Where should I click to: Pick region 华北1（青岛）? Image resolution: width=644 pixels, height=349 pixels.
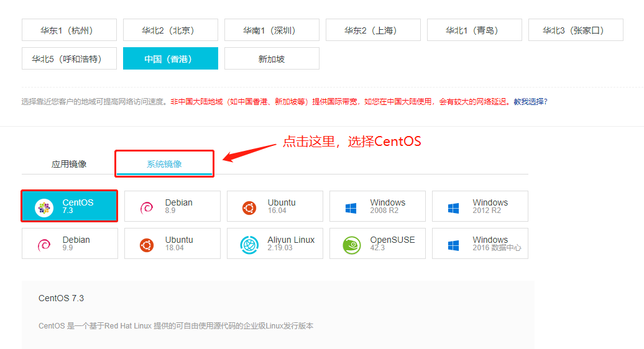click(x=474, y=30)
